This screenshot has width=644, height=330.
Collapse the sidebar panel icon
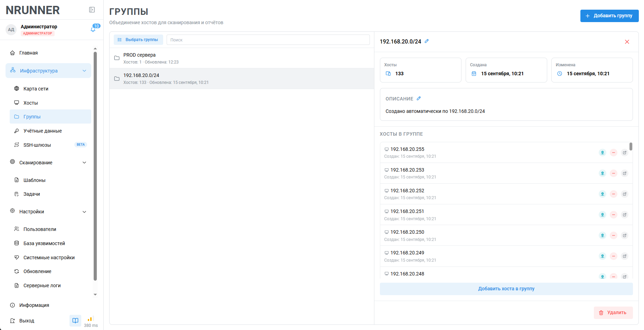92,10
